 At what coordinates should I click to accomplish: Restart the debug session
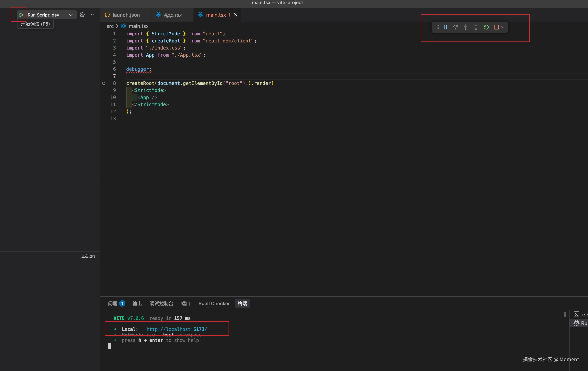pyautogui.click(x=486, y=27)
